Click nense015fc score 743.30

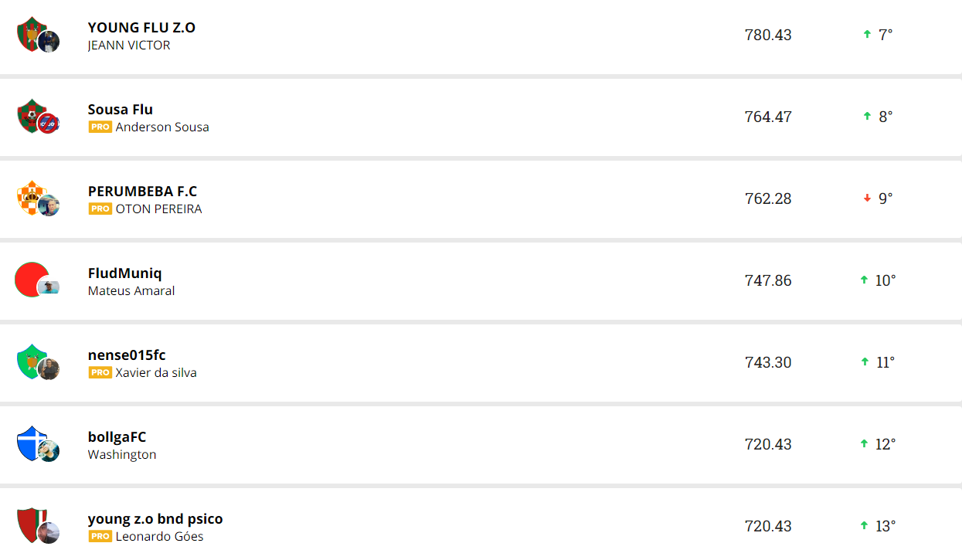pos(768,362)
